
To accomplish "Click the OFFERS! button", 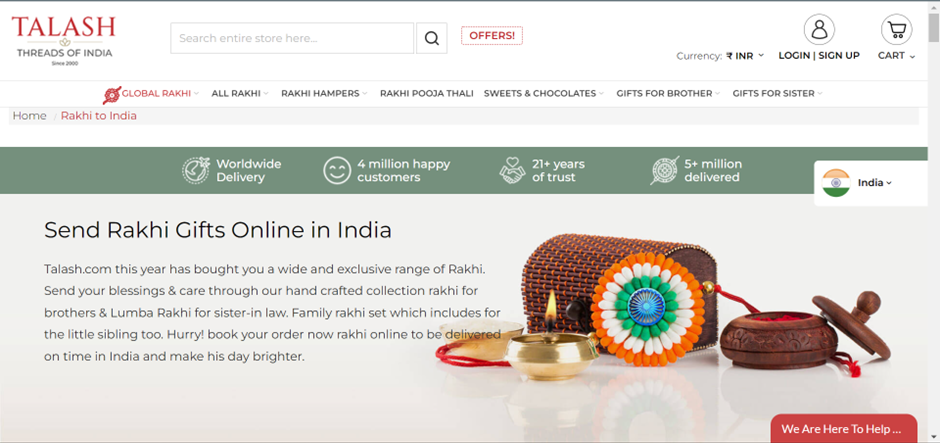I will click(492, 35).
